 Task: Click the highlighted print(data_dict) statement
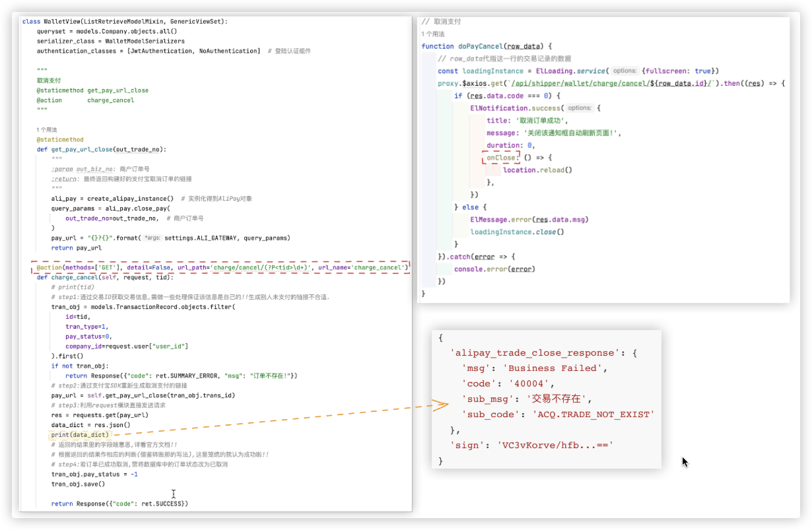(x=80, y=435)
